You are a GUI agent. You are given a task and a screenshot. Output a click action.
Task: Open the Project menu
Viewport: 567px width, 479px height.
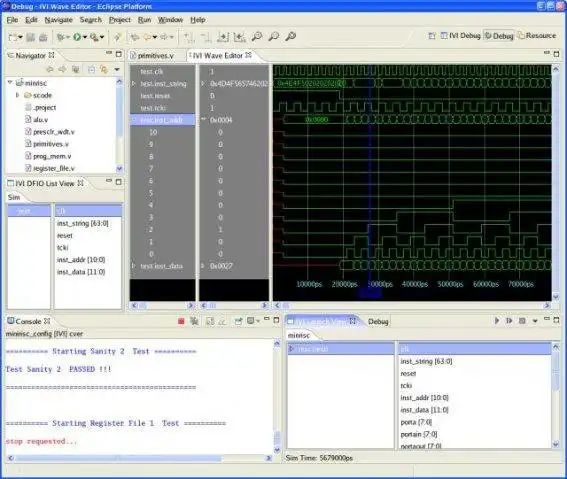[x=120, y=20]
